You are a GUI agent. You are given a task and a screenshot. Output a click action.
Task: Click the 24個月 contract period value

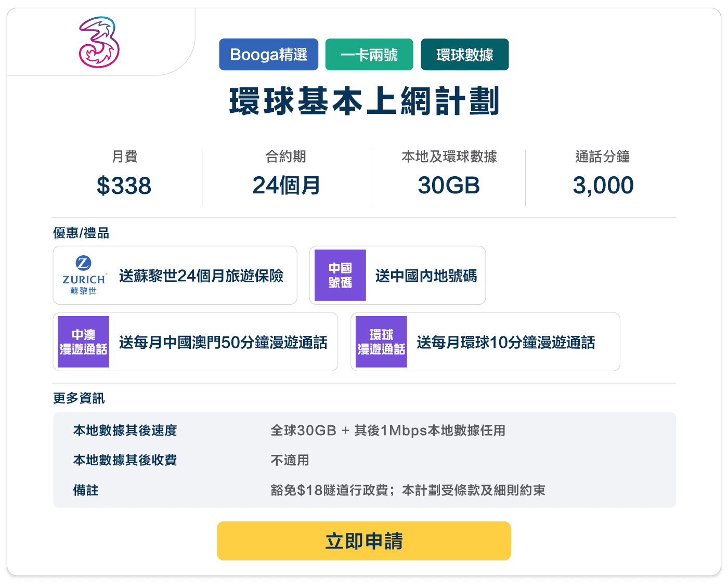[286, 185]
